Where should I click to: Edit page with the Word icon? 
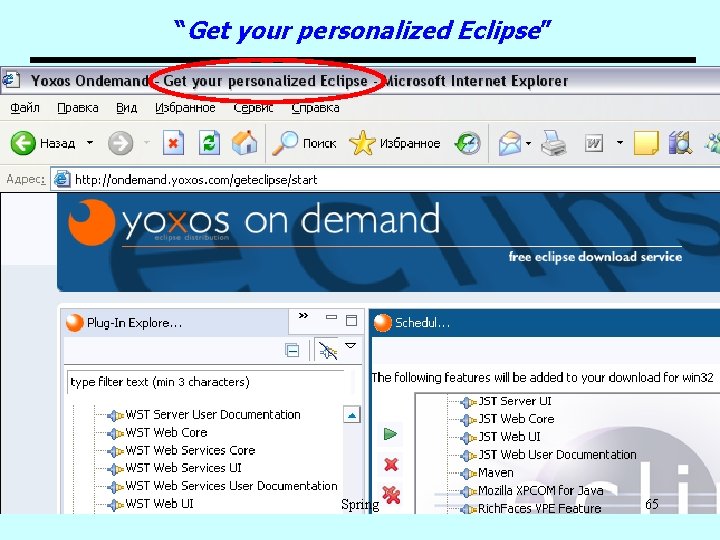(594, 143)
